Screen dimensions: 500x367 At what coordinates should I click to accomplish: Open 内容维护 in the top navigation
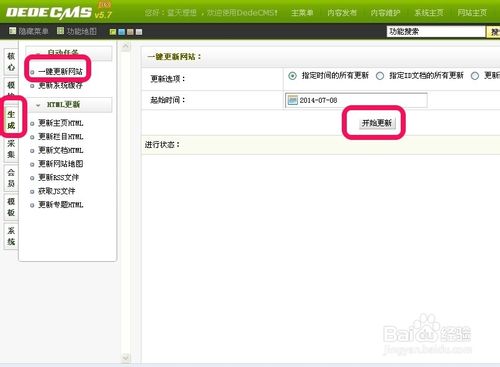tap(385, 13)
